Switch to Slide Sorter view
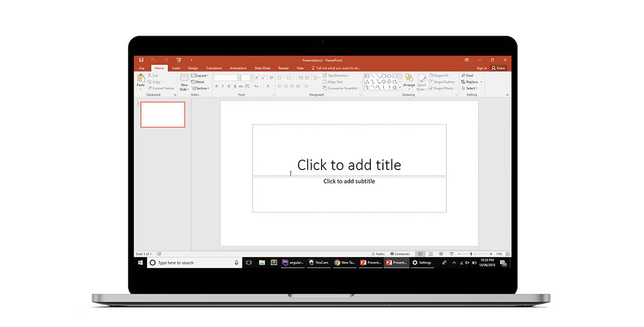644x327 pixels. point(431,254)
